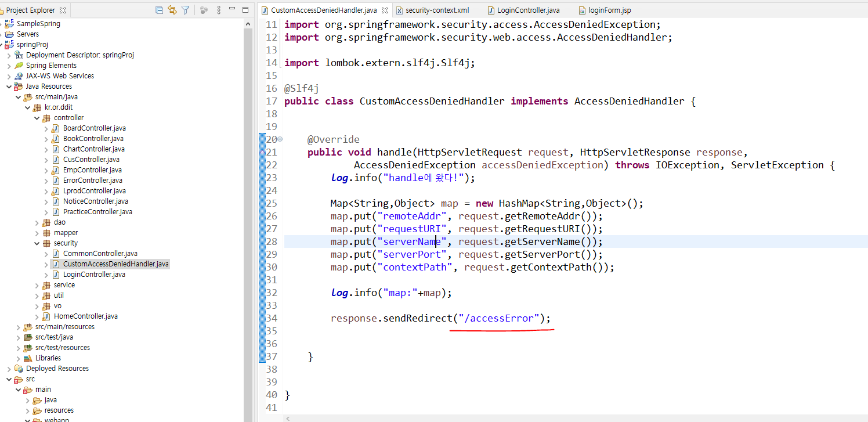Click the JAX-WS Web Services icon
868x422 pixels.
19,76
